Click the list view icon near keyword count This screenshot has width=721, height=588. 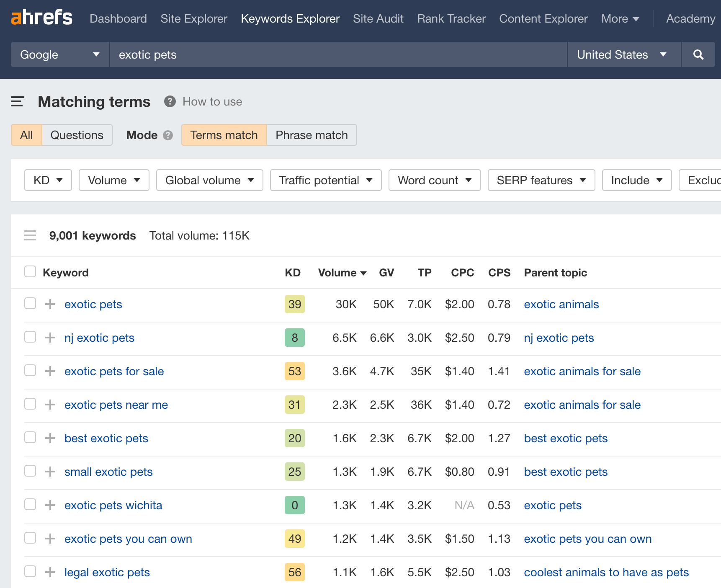coord(30,235)
